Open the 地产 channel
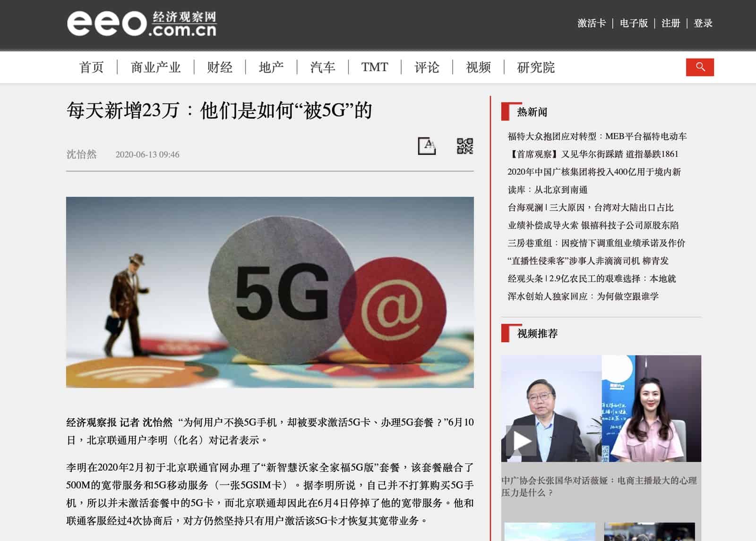756x541 pixels. coord(271,68)
